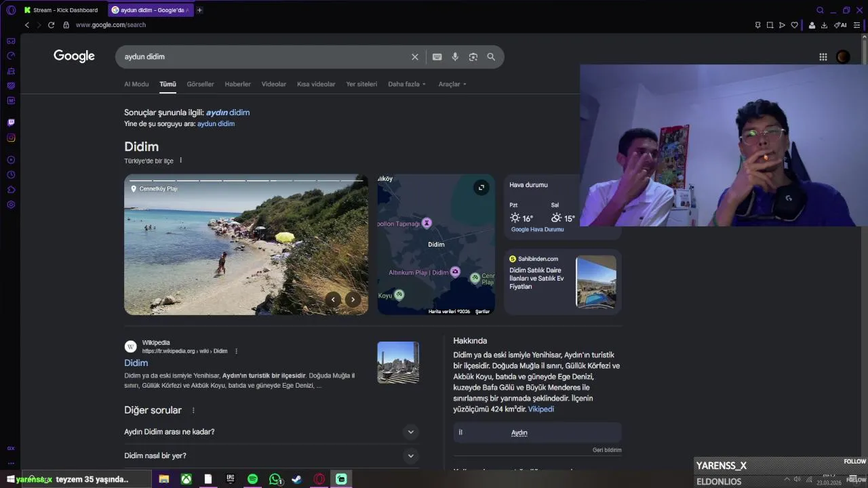Reload the page with refresh icon
Viewport: 868px width, 488px height.
click(51, 25)
